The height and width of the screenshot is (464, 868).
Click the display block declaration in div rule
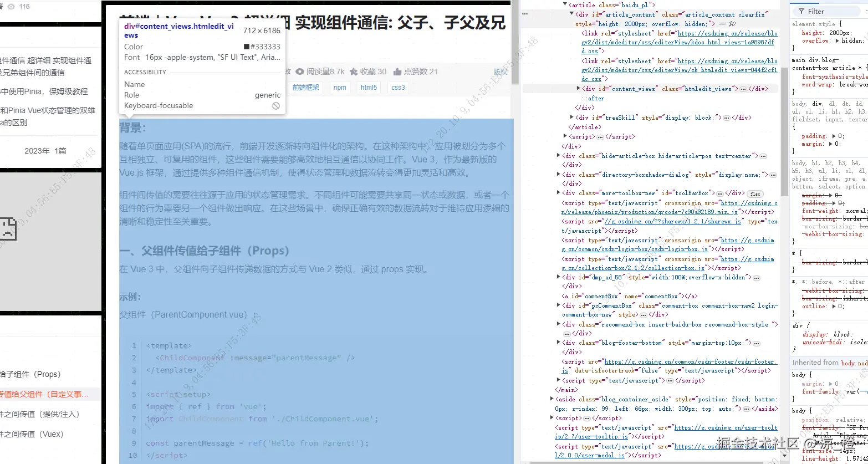pyautogui.click(x=826, y=334)
